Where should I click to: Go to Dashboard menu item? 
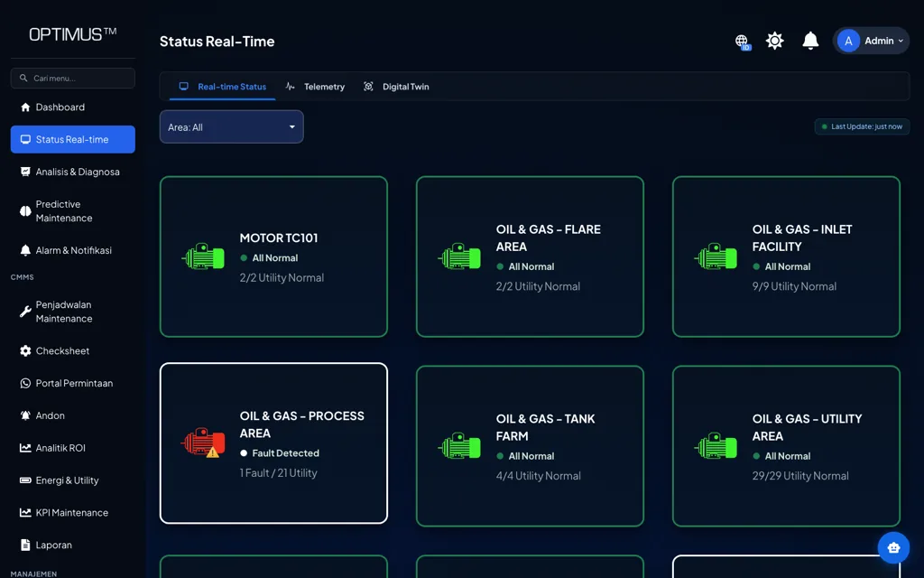click(72, 107)
